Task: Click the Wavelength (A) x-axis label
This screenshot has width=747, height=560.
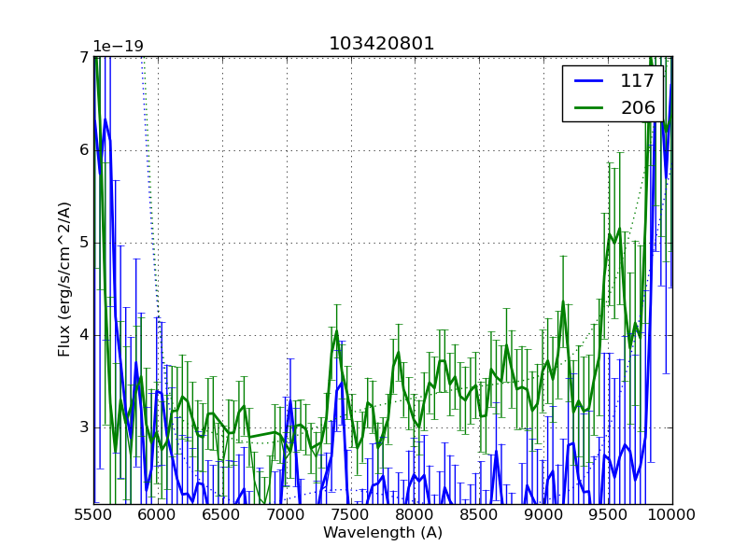Action: coord(383,533)
